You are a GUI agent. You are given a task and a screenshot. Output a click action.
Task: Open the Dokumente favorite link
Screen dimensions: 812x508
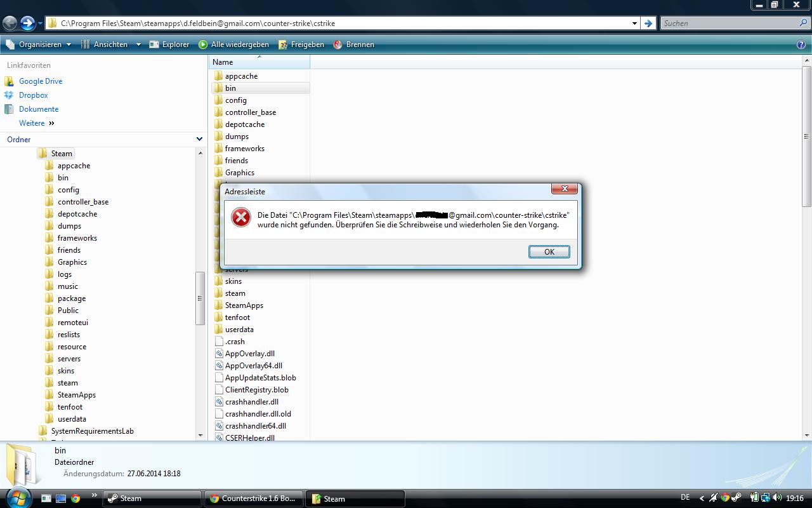pos(38,109)
